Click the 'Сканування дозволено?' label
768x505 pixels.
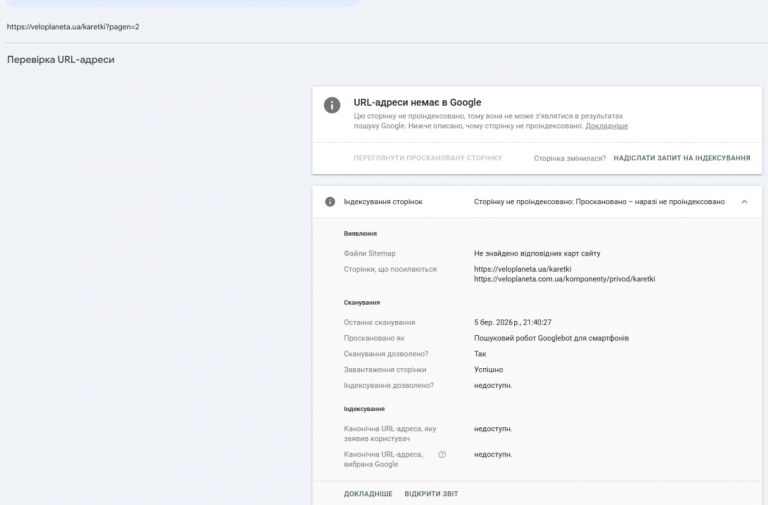(386, 354)
